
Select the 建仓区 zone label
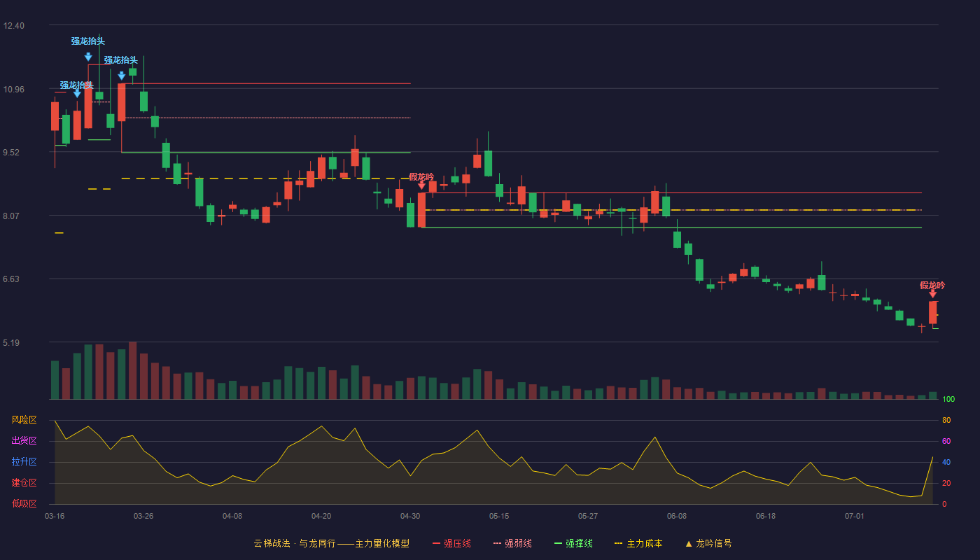(x=24, y=483)
